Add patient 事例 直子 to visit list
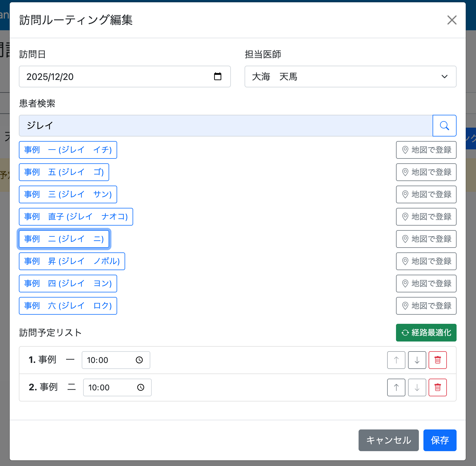Screen dimensions: 476x466 [x=76, y=217]
